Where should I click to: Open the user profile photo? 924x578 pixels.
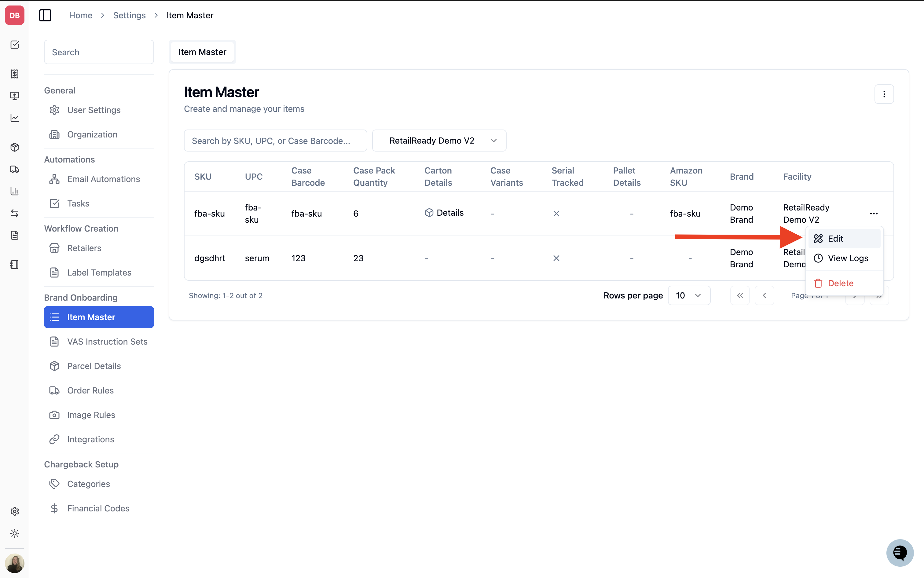pos(15,563)
